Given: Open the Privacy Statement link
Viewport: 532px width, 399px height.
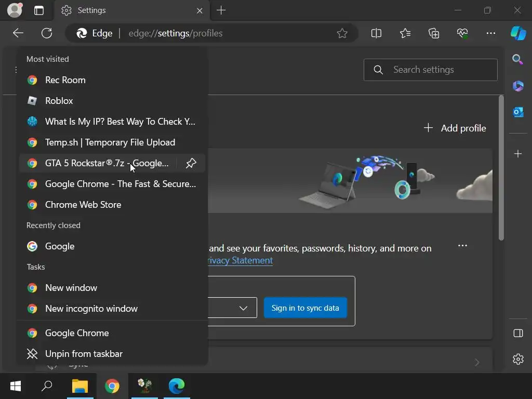Looking at the screenshot, I should [240, 260].
